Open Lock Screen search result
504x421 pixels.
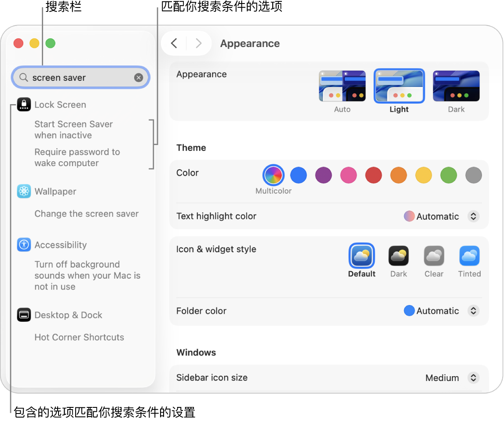(60, 105)
